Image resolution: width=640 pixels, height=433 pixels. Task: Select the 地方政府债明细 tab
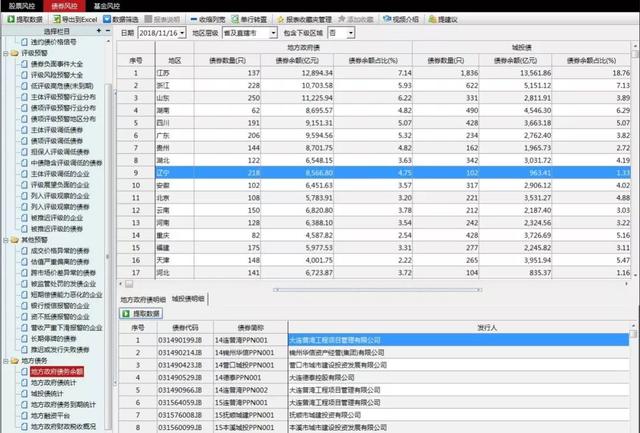(143, 298)
